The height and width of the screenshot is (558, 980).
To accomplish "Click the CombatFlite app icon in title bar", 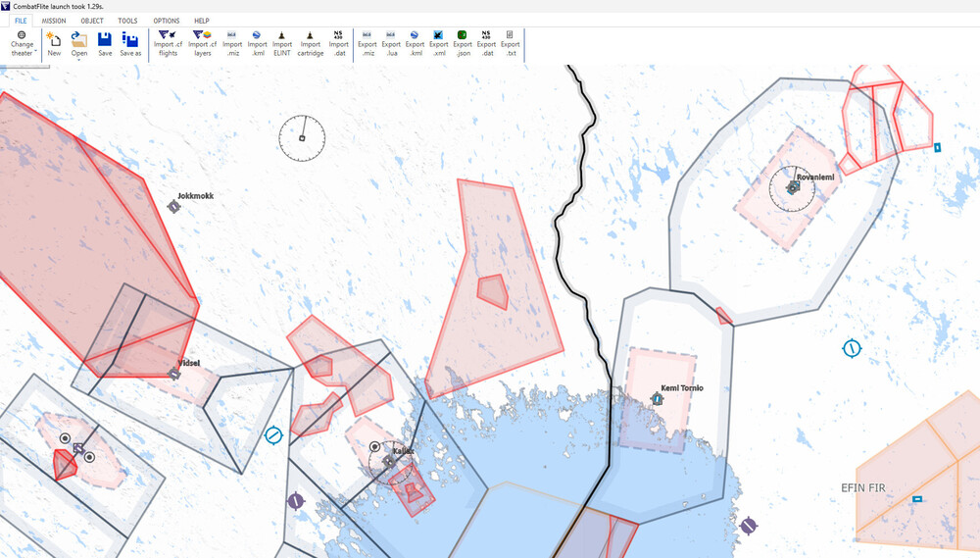I will tap(6, 6).
